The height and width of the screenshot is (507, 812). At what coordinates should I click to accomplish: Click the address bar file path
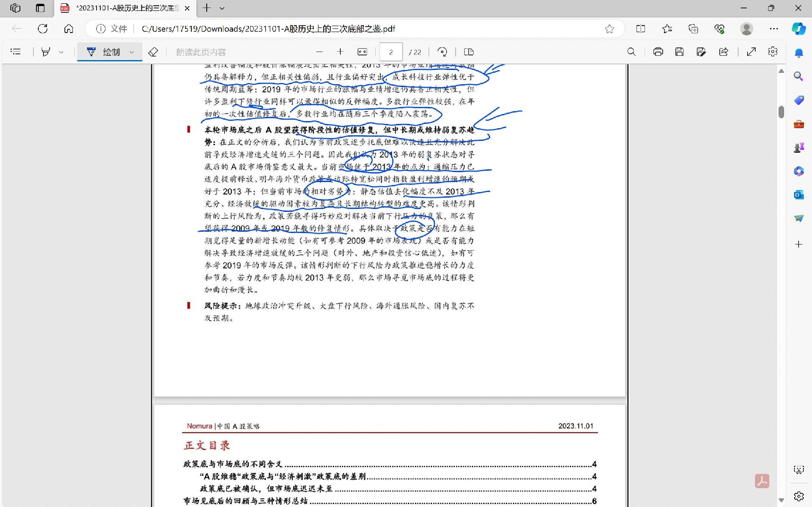[268, 29]
